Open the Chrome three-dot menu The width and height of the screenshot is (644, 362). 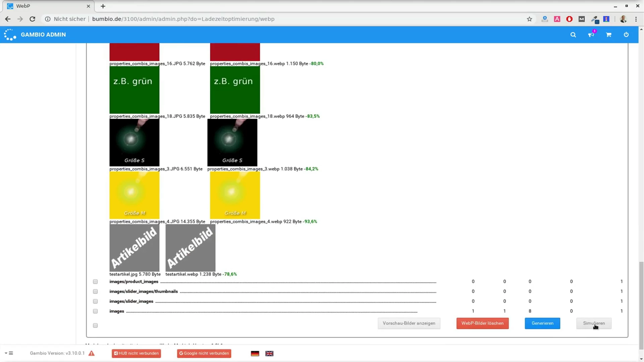(636, 19)
